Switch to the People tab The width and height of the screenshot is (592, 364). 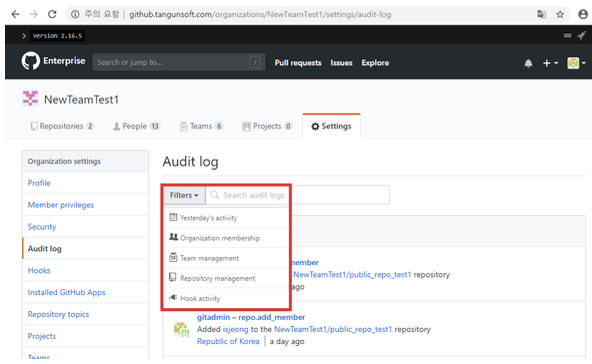[137, 126]
